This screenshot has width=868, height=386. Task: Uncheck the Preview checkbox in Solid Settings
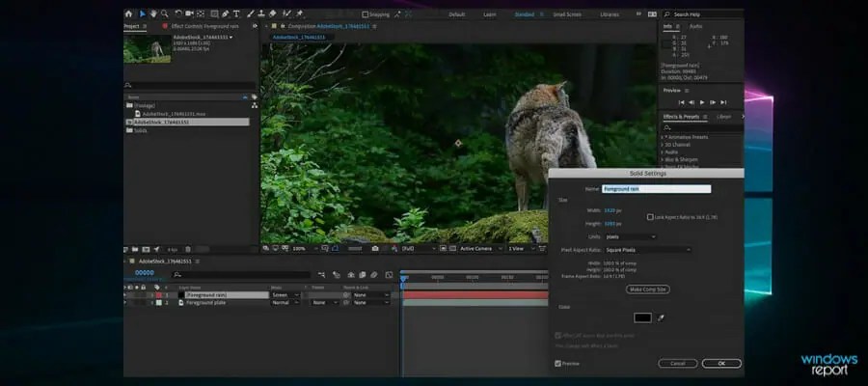tap(557, 364)
